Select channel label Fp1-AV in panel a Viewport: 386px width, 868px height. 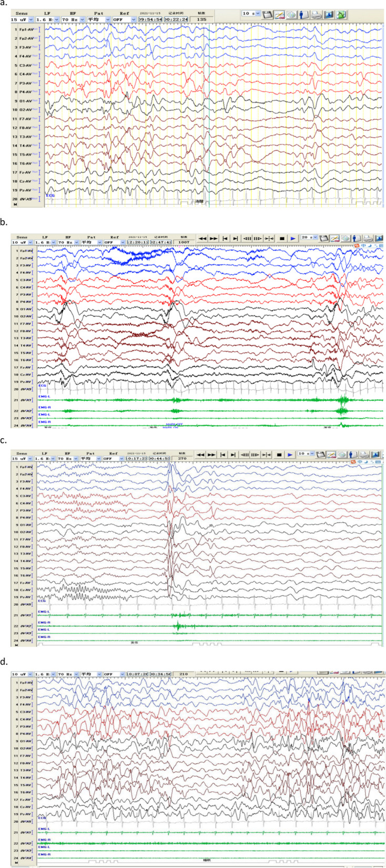(x=26, y=29)
